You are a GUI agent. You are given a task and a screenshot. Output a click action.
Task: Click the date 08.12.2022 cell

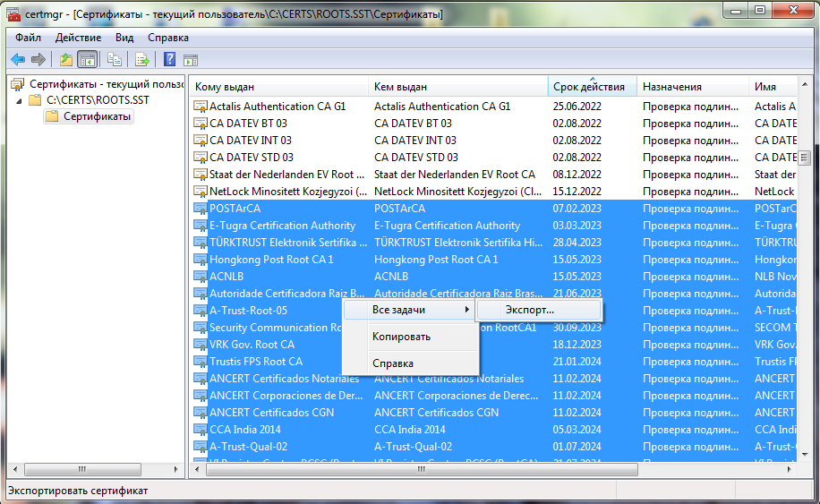click(x=577, y=175)
